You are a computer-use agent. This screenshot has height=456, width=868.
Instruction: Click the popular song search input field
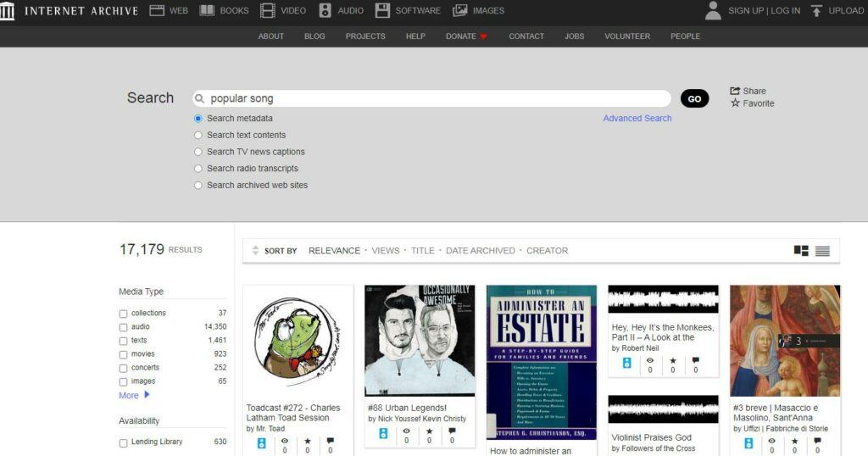pyautogui.click(x=431, y=98)
